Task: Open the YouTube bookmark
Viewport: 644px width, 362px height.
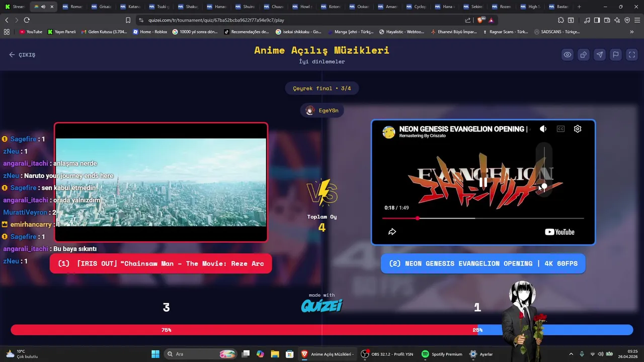Action: (x=31, y=32)
